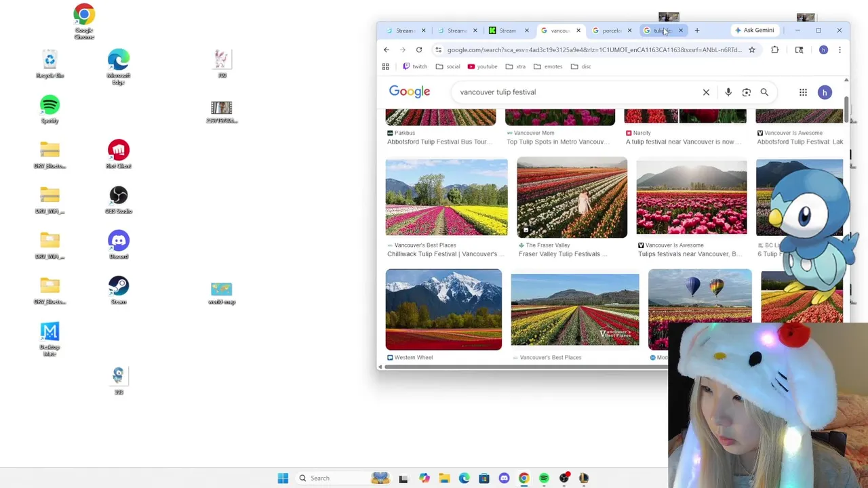The width and height of the screenshot is (868, 488).
Task: Open Chrome's three-dot menu
Action: pyautogui.click(x=840, y=49)
